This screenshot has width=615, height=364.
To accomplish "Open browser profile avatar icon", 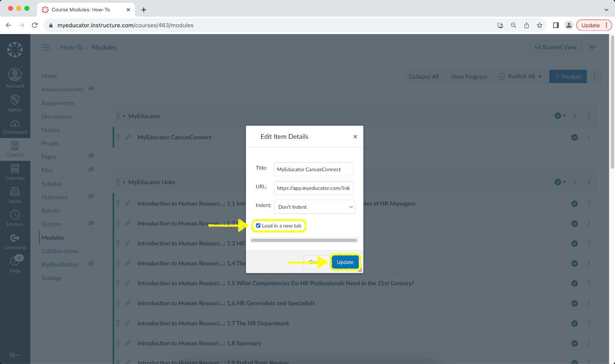I will point(569,25).
